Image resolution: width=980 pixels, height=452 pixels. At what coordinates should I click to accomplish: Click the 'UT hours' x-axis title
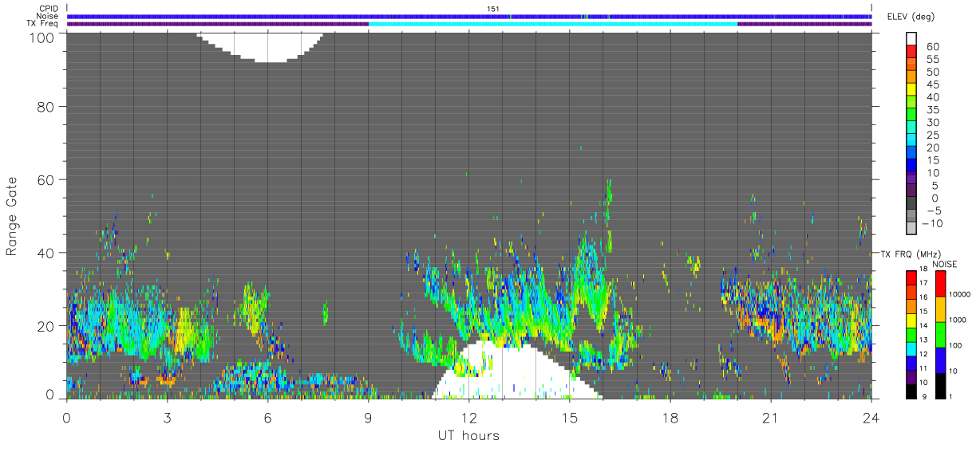468,436
